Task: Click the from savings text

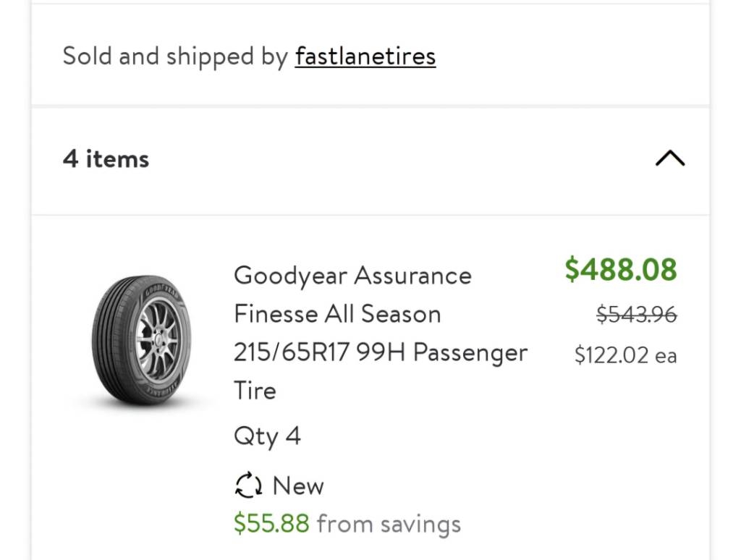Action: click(x=389, y=524)
